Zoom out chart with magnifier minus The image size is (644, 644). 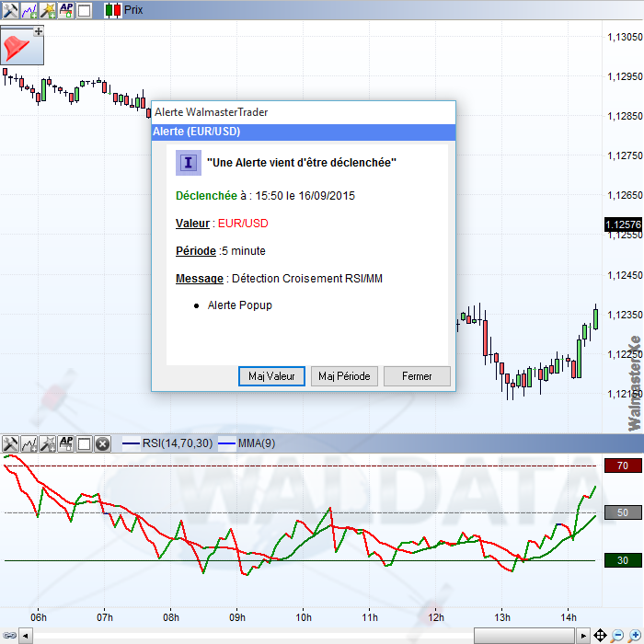click(617, 636)
